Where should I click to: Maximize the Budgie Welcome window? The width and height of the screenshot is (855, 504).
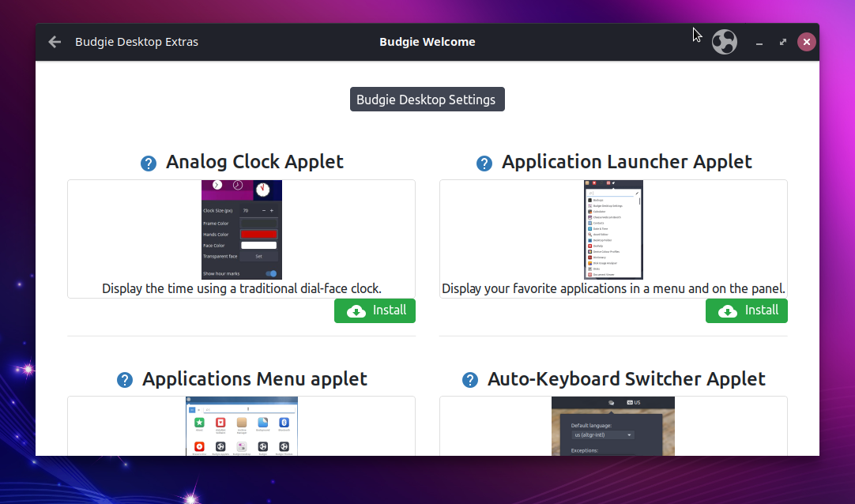pos(783,42)
